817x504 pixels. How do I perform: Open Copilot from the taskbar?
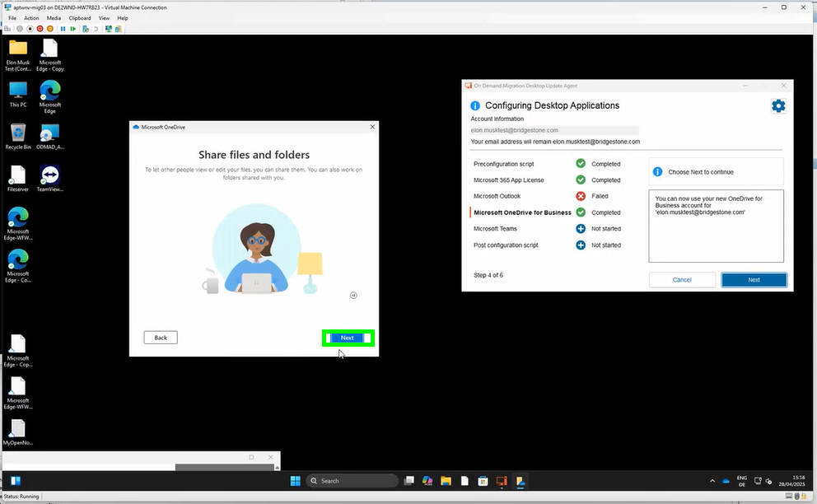pyautogui.click(x=427, y=481)
